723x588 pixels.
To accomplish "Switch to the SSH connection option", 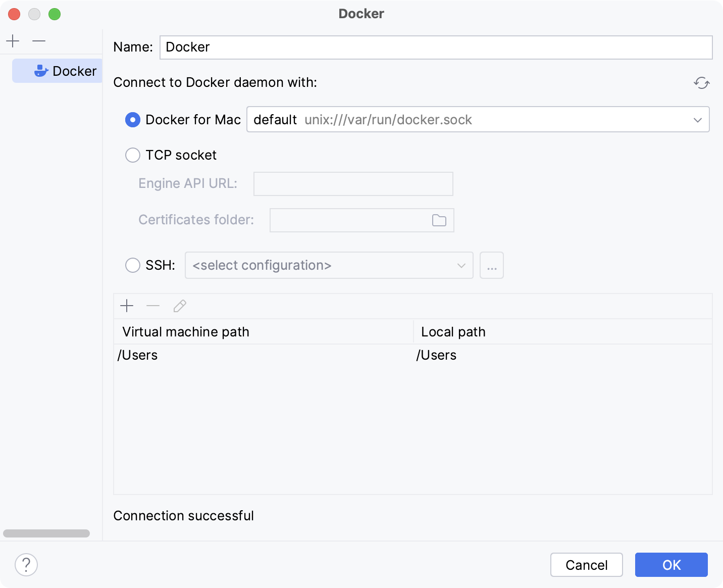I will [x=132, y=265].
